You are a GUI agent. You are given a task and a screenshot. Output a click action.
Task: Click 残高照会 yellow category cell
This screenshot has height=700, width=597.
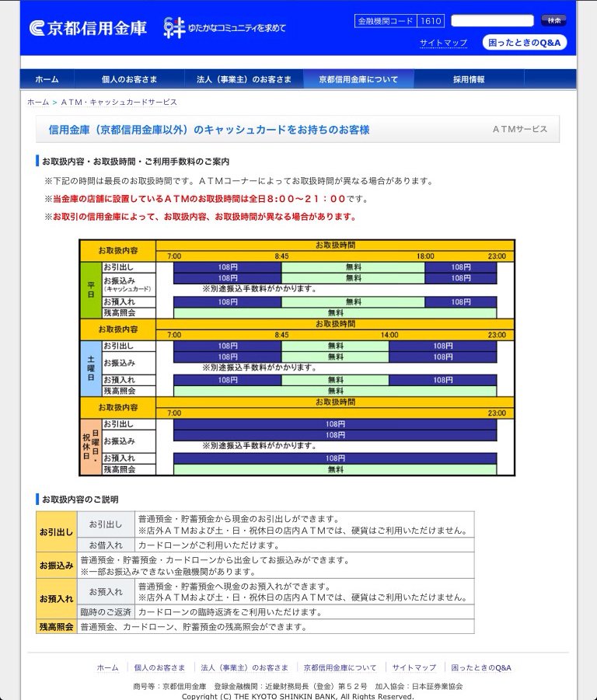pyautogui.click(x=56, y=627)
